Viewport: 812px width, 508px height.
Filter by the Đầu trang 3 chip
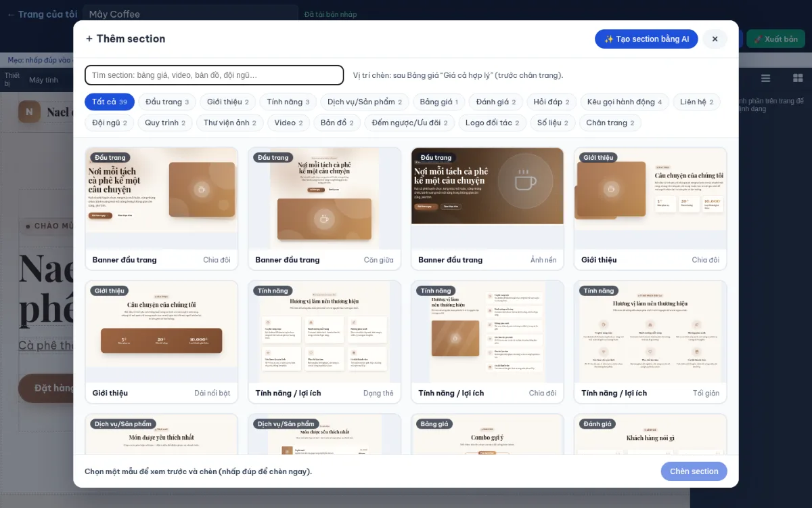[167, 102]
